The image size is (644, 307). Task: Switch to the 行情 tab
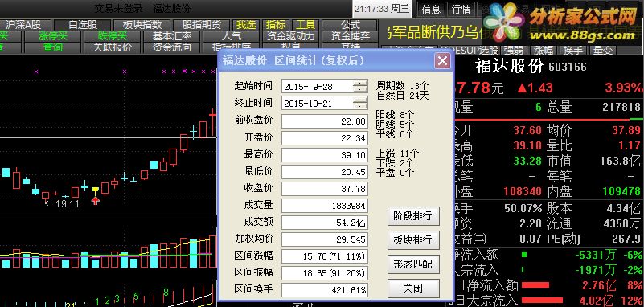click(x=461, y=9)
